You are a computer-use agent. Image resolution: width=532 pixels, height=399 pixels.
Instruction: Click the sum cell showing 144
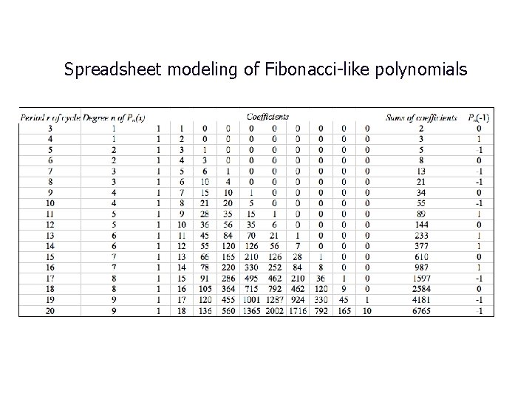(x=421, y=225)
